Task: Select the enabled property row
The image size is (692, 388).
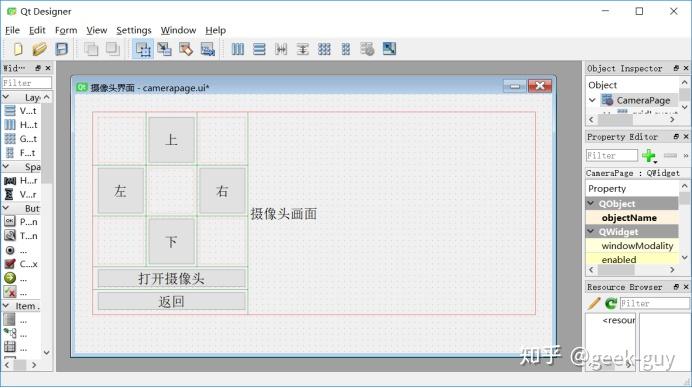Action: pyautogui.click(x=632, y=260)
